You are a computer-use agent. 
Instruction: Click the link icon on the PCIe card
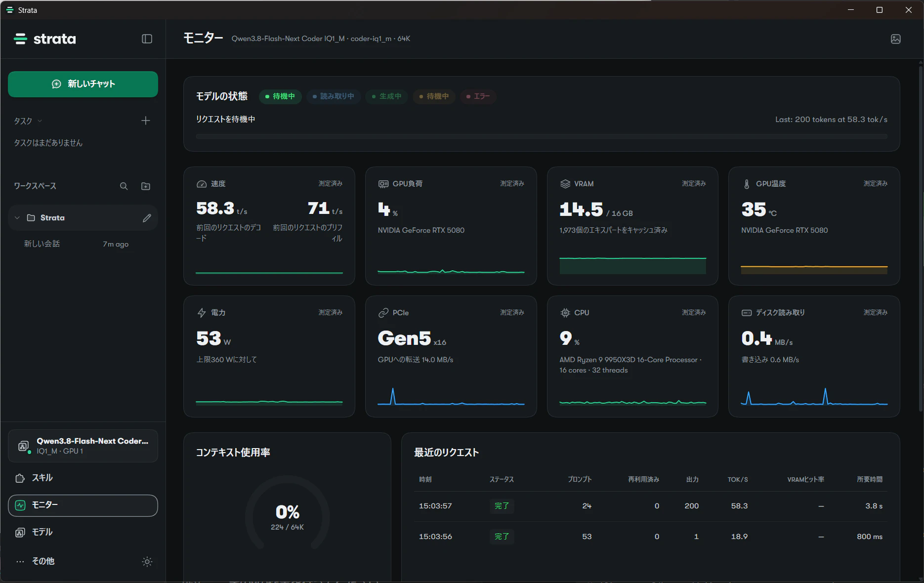coord(383,313)
